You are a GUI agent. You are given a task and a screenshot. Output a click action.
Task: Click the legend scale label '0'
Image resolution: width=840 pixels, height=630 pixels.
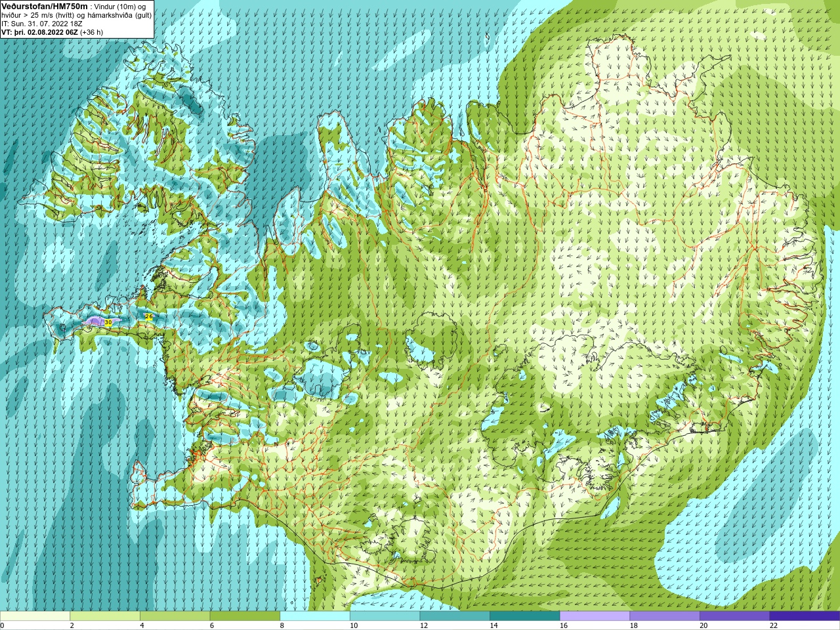[x=3, y=625]
